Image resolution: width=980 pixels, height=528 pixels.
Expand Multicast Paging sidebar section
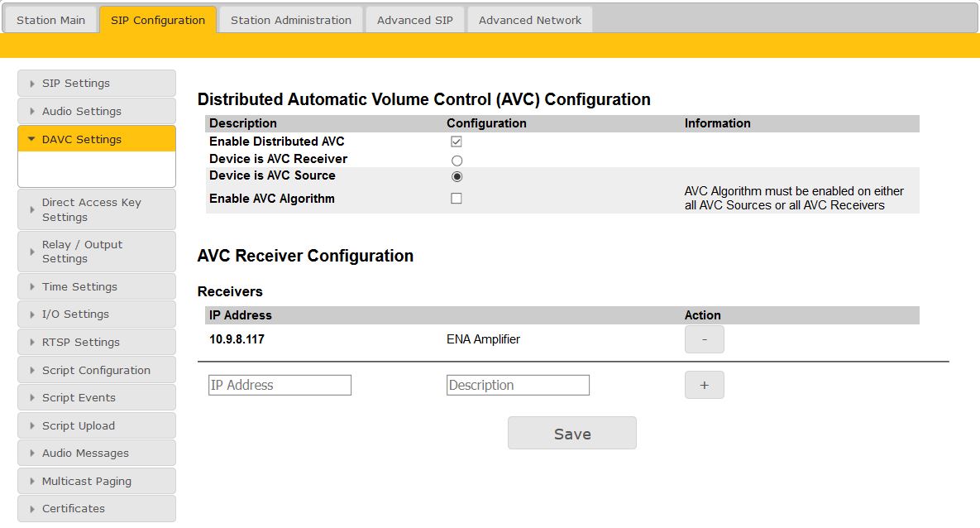click(96, 481)
